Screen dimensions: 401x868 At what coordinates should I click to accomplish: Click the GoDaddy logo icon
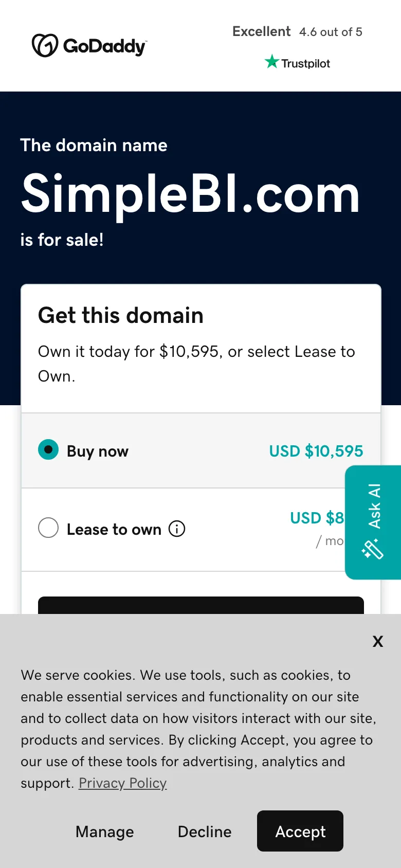[44, 46]
